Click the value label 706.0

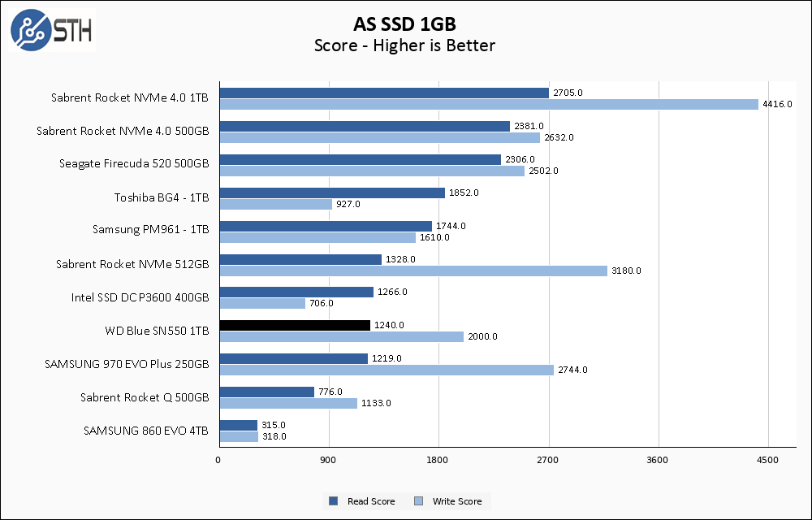click(321, 303)
